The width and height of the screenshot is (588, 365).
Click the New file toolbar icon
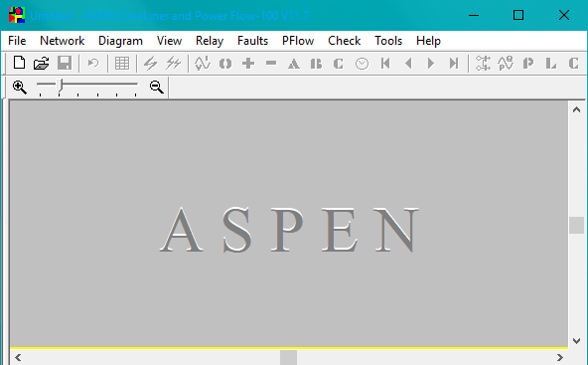tap(19, 63)
